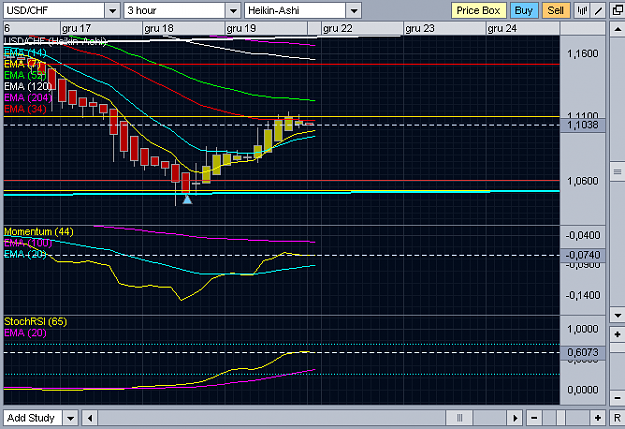
Task: Select the StochRSI (65) study label
Action: 35,321
